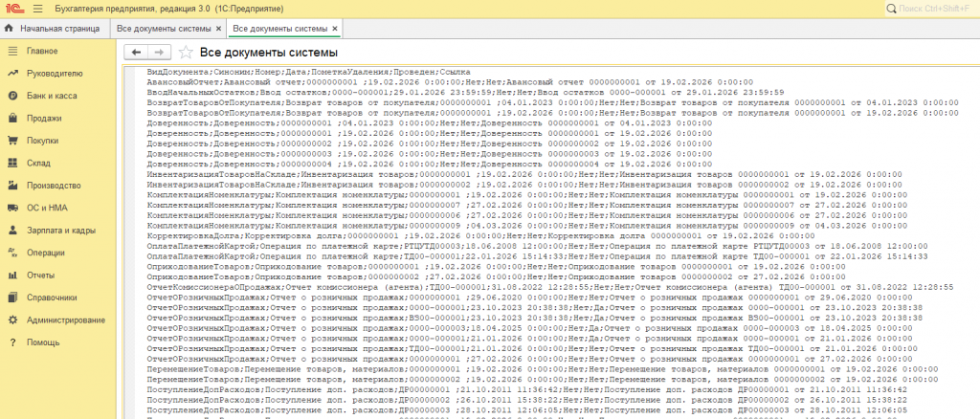Click the ВводНачальныхОстатков line
980x419 pixels.
pos(466,93)
